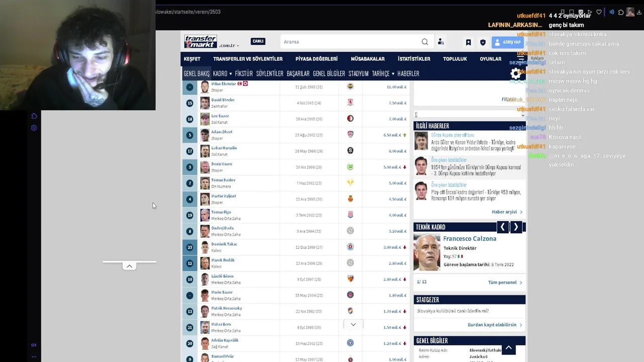This screenshot has width=644, height=362.
Task: Go to next Teknik Kadro staff member
Action: click(516, 227)
